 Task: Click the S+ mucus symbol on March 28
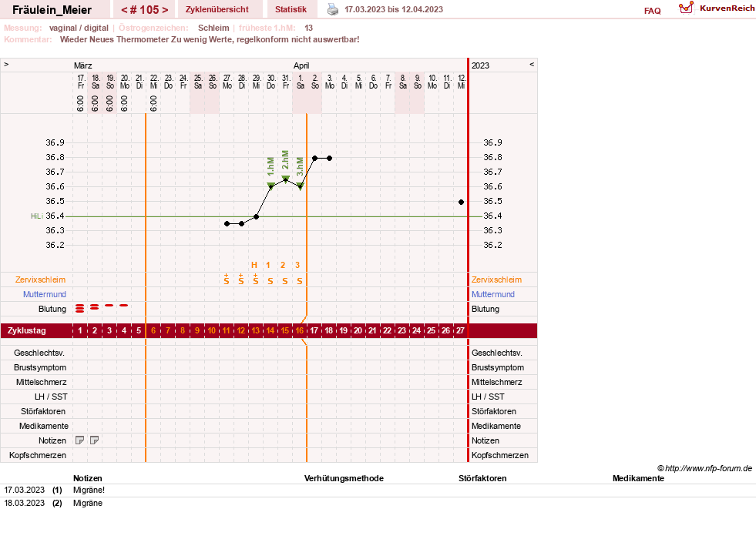pyautogui.click(x=241, y=280)
